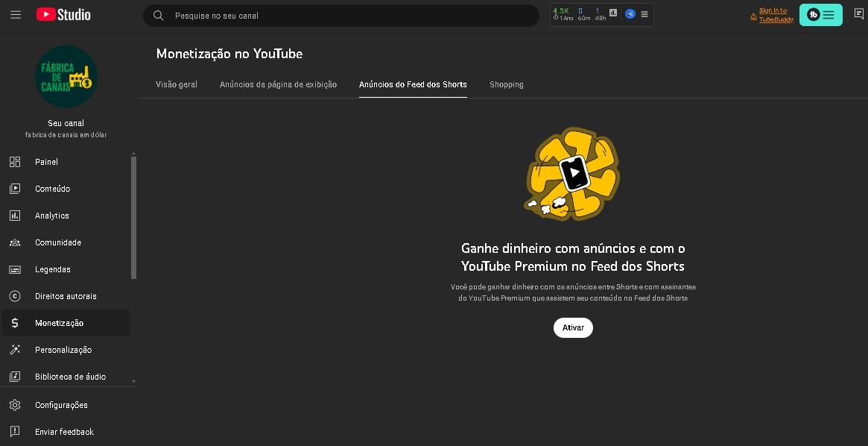868x446 pixels.
Task: Open Configurações in the sidebar
Action: tap(61, 405)
